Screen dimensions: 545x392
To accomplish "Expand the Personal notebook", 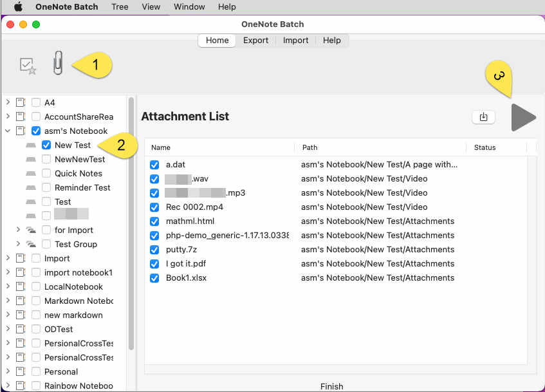I will click(8, 371).
